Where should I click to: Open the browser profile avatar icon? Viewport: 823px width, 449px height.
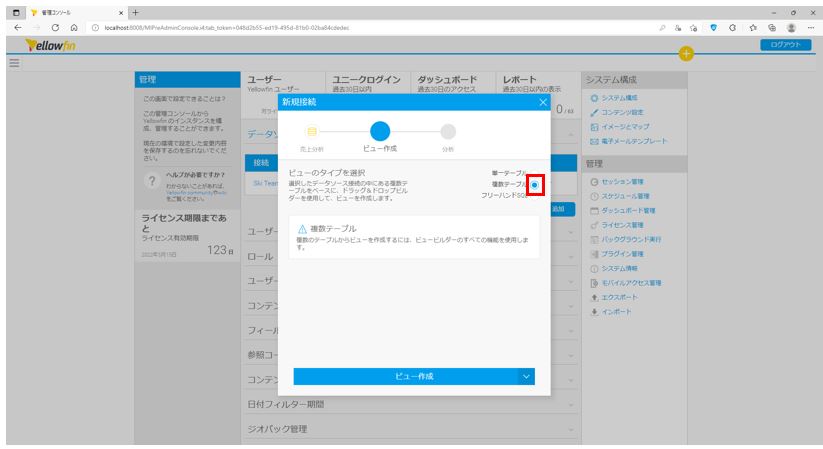[x=792, y=28]
